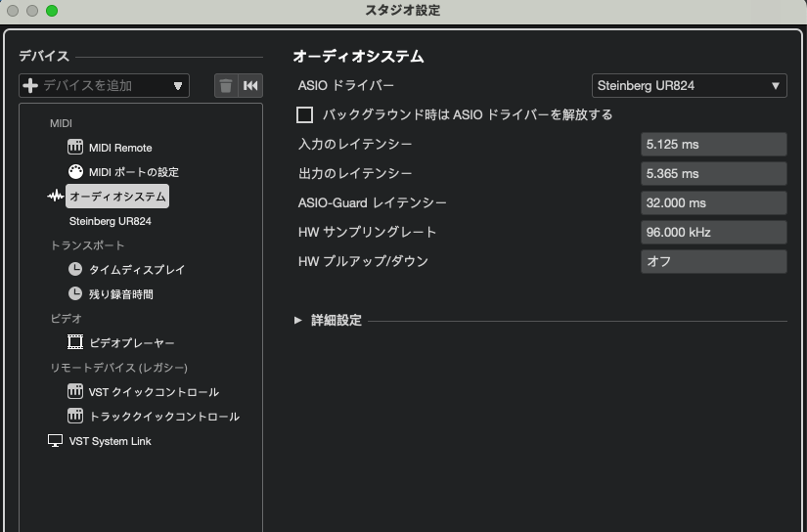The image size is (807, 532).
Task: Click the reset devices rewind icon
Action: [250, 86]
